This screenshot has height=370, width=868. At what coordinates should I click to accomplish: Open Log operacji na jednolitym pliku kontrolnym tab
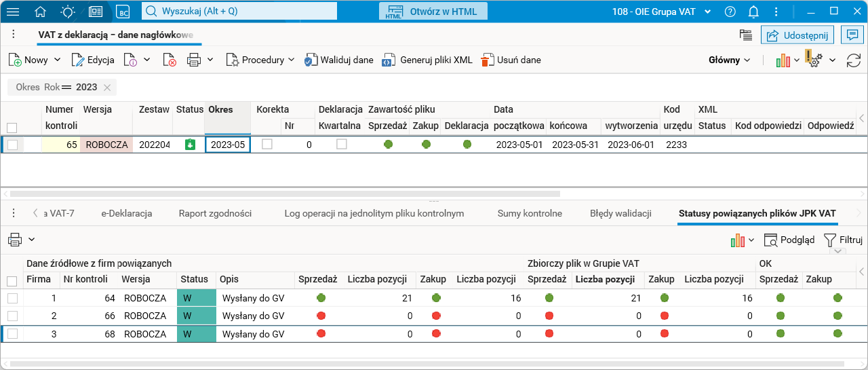coord(374,213)
